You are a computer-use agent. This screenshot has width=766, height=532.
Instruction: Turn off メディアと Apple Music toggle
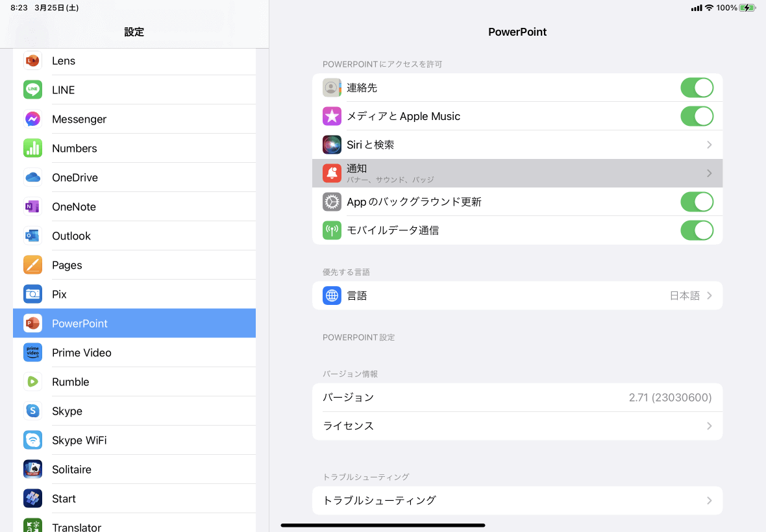697,116
